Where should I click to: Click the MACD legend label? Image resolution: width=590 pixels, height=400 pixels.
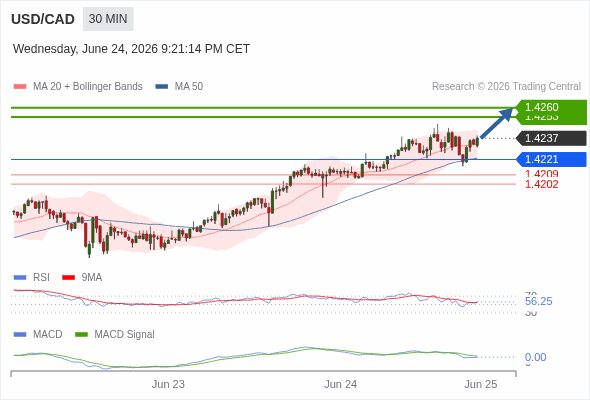tap(48, 335)
